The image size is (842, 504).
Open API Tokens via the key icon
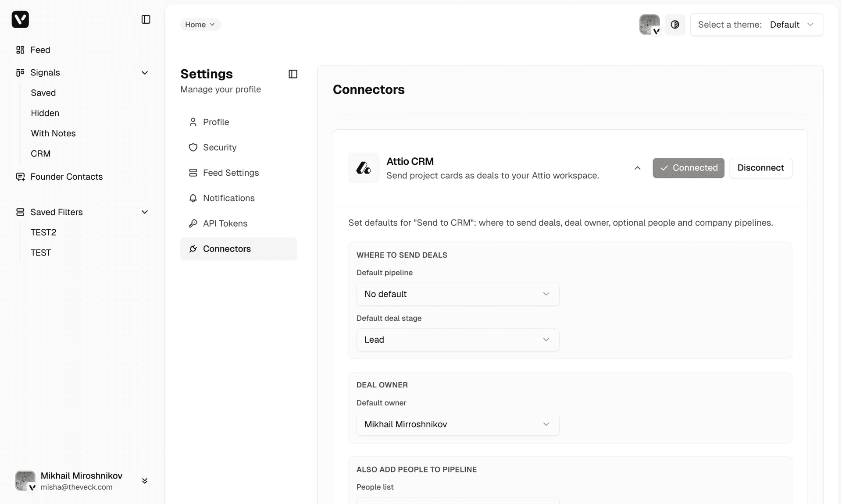[193, 224]
